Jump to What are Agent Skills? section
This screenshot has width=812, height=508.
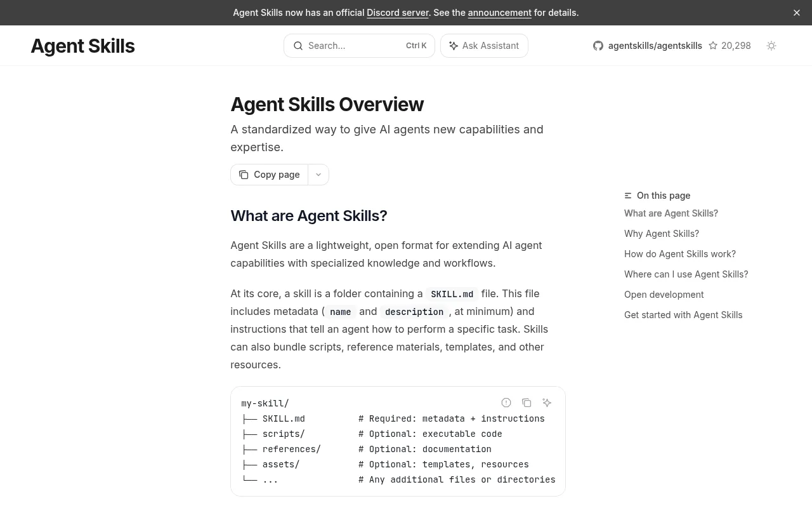671,213
